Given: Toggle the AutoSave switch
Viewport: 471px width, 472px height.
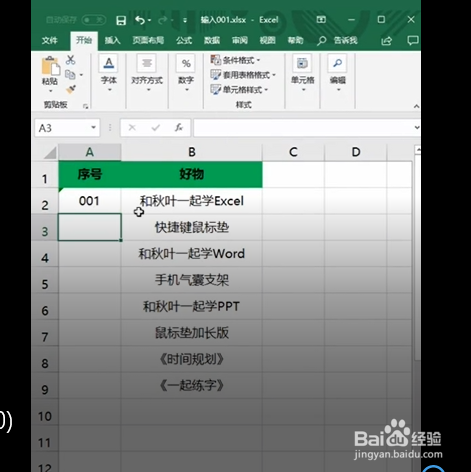Looking at the screenshot, I should point(94,20).
